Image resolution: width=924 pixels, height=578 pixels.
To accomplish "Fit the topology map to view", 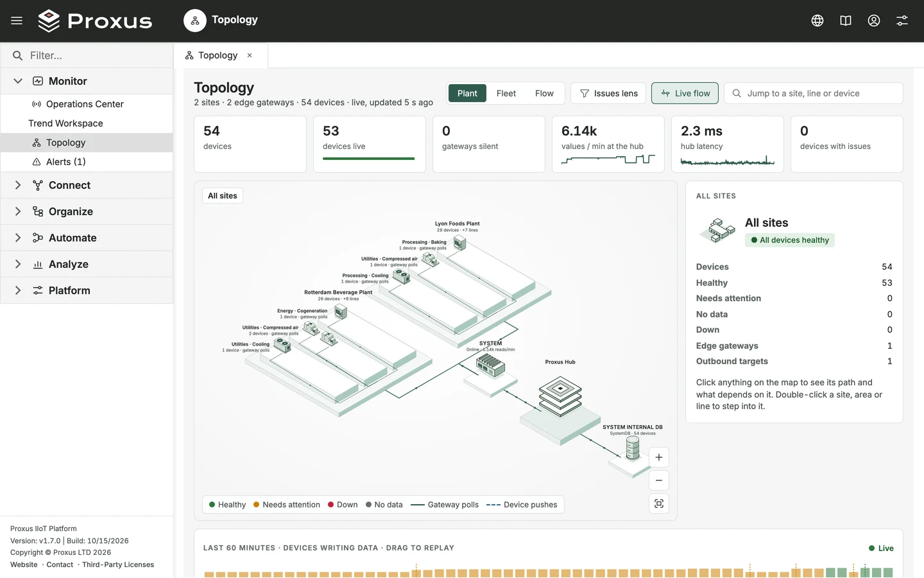I will click(x=659, y=504).
